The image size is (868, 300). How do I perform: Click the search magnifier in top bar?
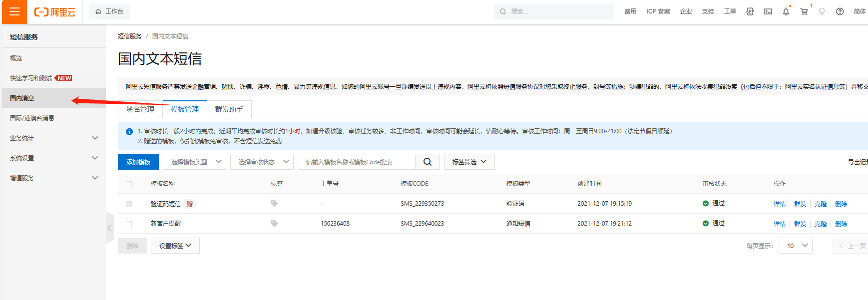coord(503,11)
